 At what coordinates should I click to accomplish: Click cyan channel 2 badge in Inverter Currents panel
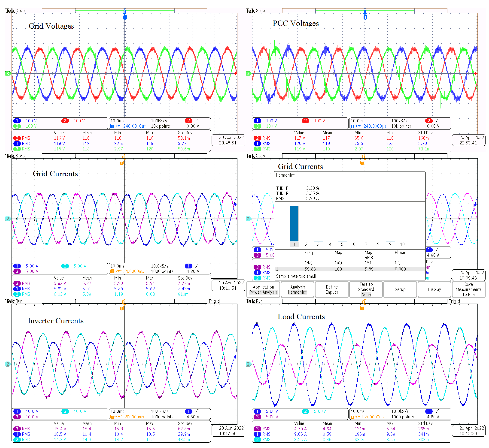point(65,411)
